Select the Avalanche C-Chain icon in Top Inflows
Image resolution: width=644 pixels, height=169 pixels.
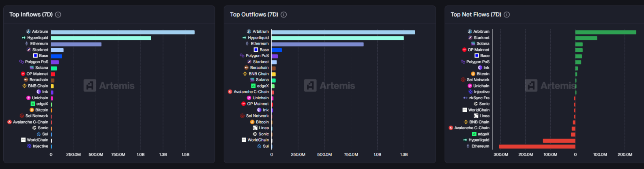tap(9, 122)
